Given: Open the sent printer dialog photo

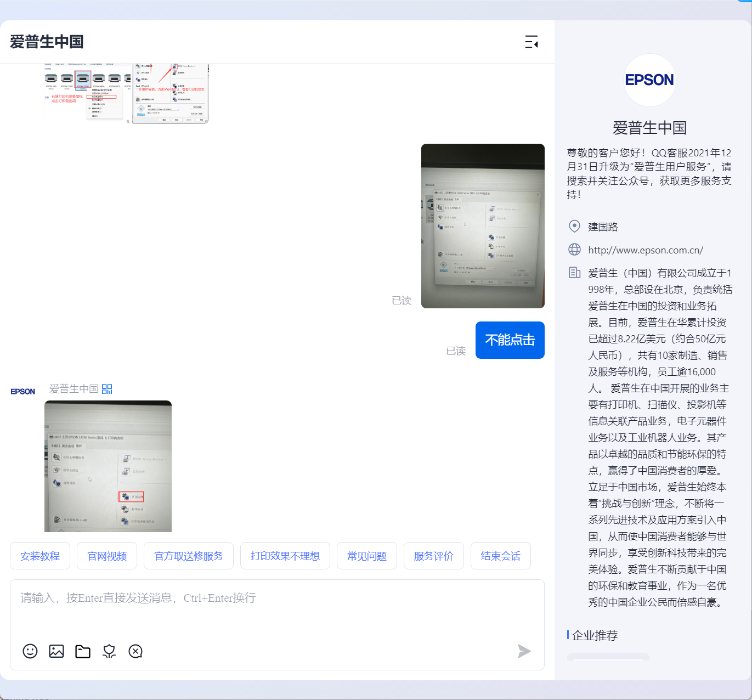Looking at the screenshot, I should (483, 226).
